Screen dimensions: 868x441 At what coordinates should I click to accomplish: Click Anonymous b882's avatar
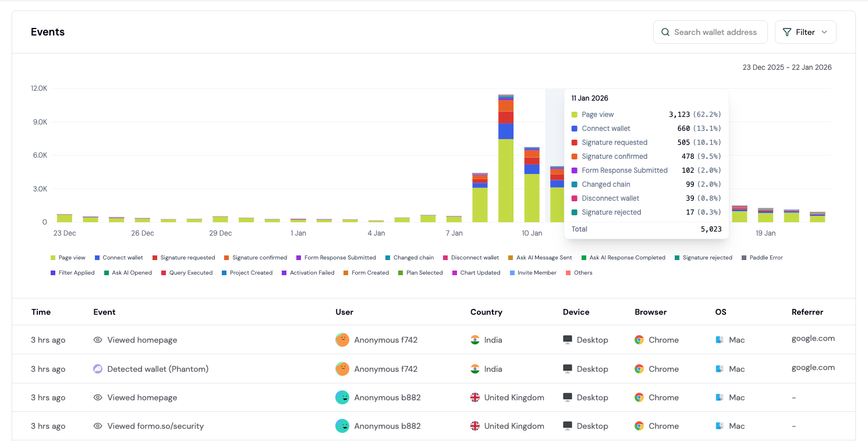[342, 397]
